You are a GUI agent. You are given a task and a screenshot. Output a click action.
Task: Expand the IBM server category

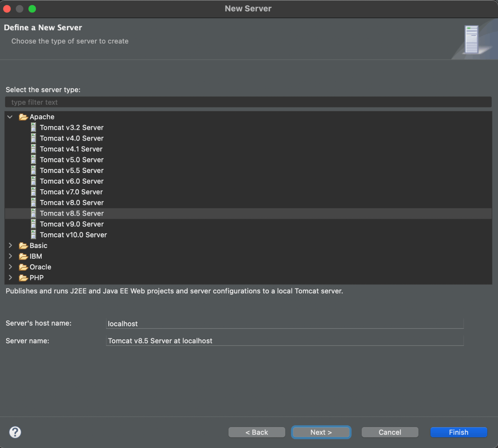[x=10, y=256]
